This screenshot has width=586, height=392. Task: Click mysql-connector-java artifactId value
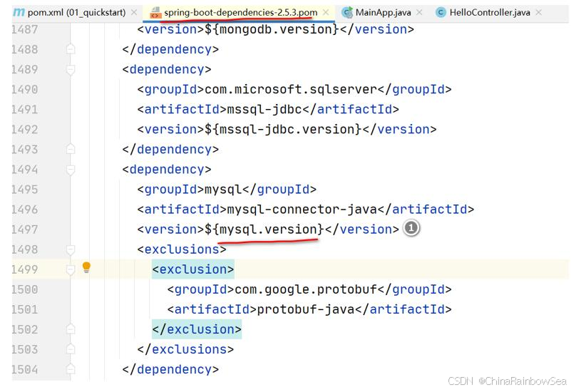tap(302, 210)
